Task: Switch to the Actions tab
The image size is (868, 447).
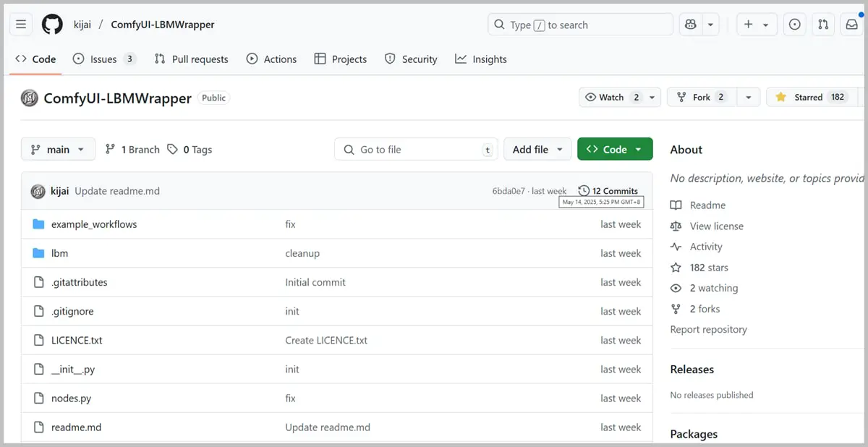Action: 272,59
